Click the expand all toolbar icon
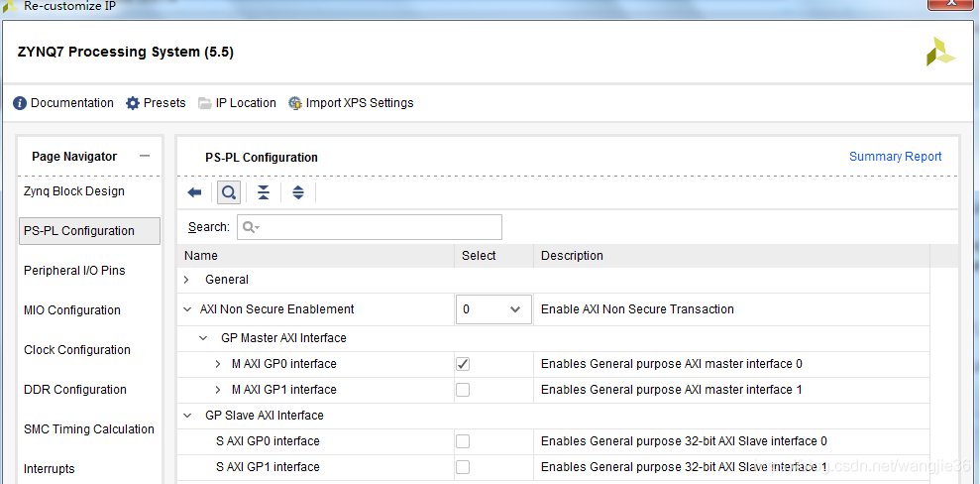The height and width of the screenshot is (484, 980). point(298,192)
